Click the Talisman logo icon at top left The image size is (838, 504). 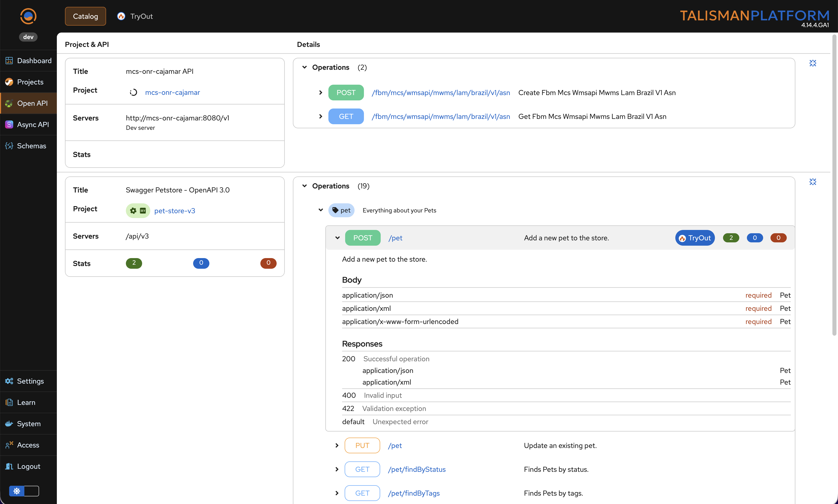point(28,16)
